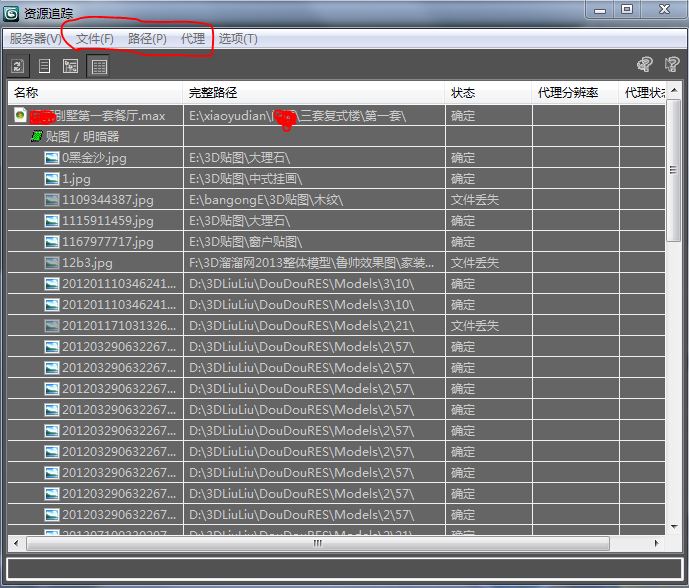Screen dimensions: 689x588
Task: Click the first help icon at top right
Action: click(x=645, y=65)
